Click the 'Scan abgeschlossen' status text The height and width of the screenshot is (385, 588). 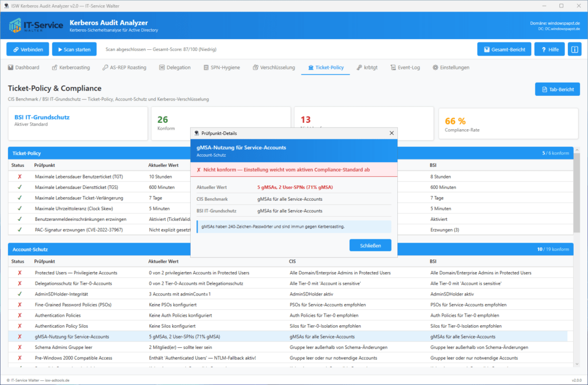[x=161, y=49]
